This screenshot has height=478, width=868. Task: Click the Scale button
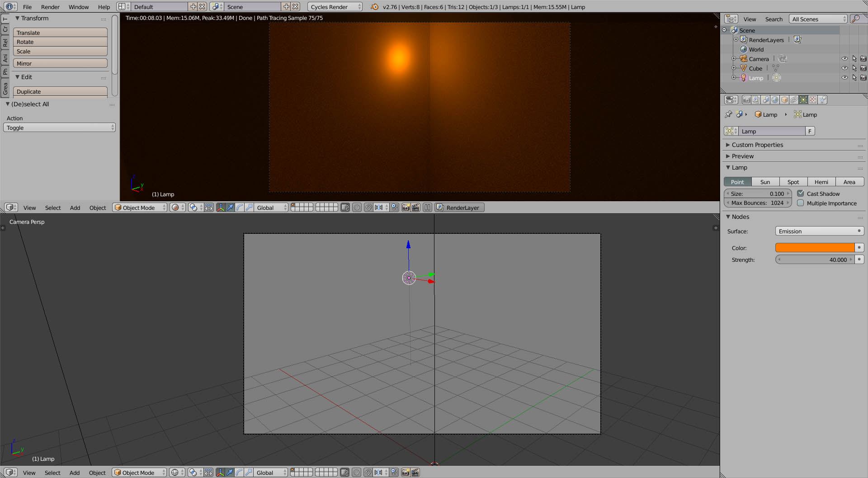[x=60, y=52]
